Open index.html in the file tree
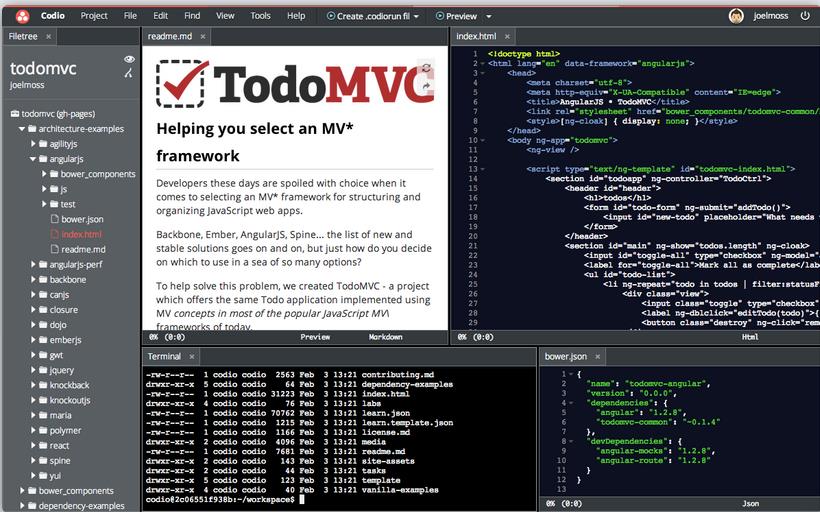This screenshot has width=820, height=512. click(82, 234)
